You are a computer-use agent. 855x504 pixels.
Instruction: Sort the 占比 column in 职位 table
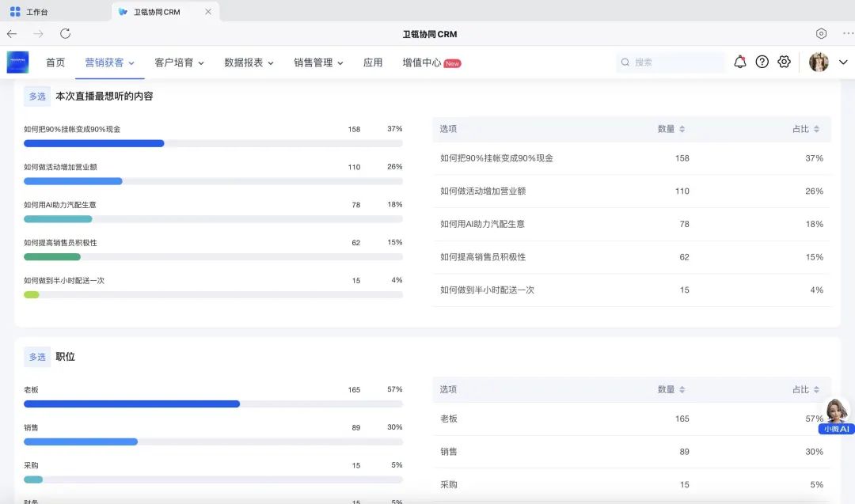point(806,389)
